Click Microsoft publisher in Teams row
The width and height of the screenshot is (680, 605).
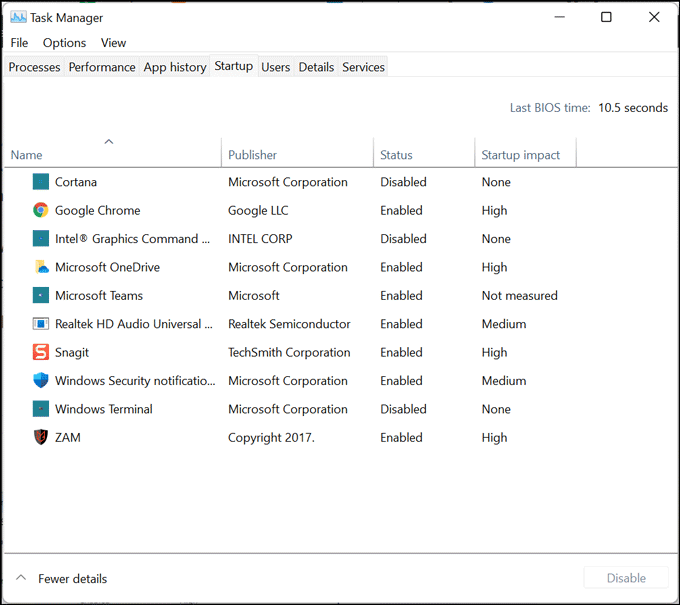pos(254,295)
